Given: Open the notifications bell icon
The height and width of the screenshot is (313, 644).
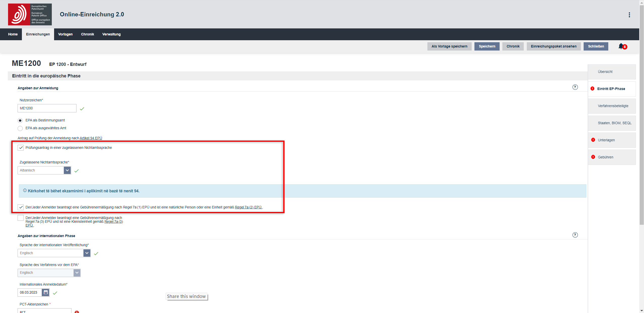Looking at the screenshot, I should pyautogui.click(x=621, y=46).
